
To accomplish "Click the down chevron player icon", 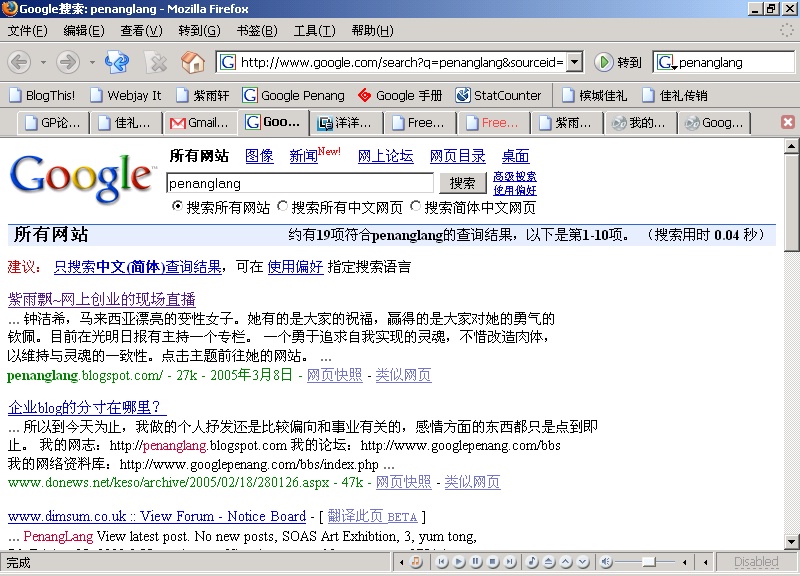I will (x=583, y=562).
